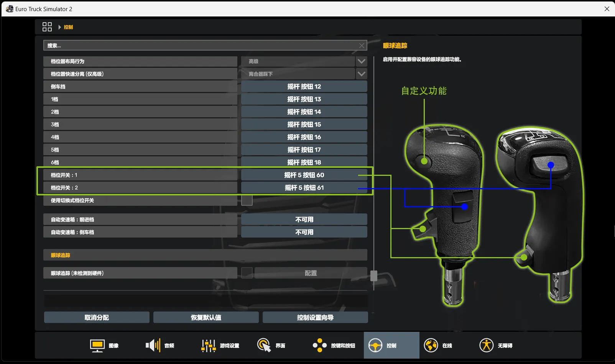615x364 pixels.
Task: Click the 恢复默认值 button
Action: pos(206,317)
